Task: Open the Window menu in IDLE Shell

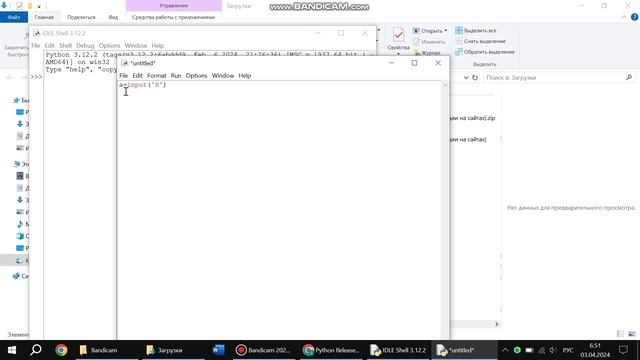Action: tap(136, 45)
